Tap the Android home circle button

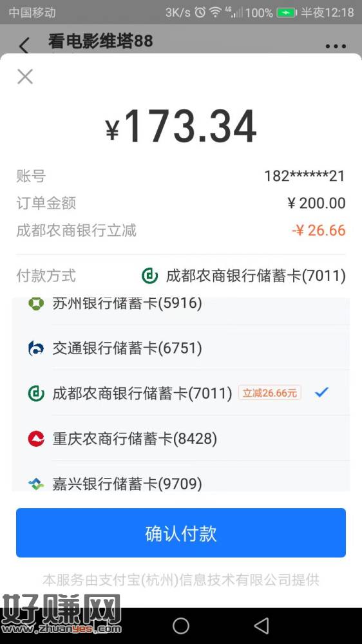[181, 626]
